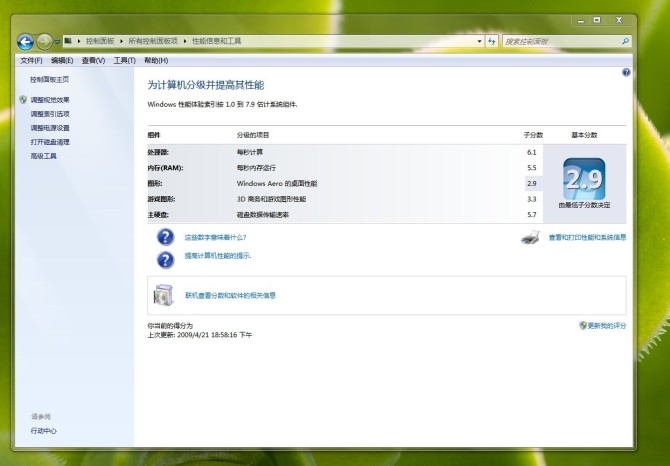670x466 pixels.
Task: Open 提高计算机性能的提示 link
Action: tap(217, 256)
